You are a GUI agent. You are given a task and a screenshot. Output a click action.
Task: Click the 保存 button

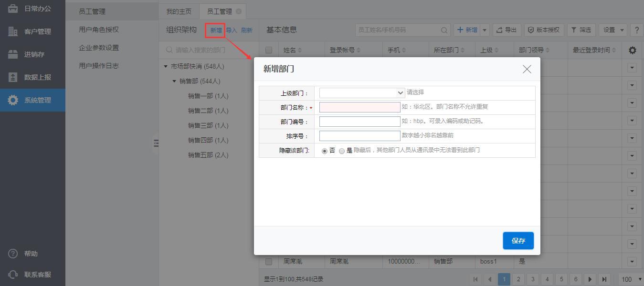pos(518,241)
